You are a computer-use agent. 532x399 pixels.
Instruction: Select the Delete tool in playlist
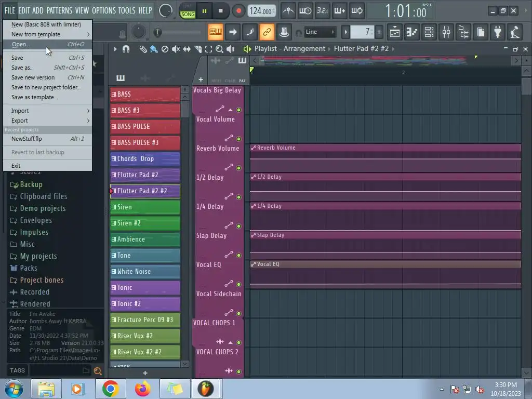tap(165, 49)
